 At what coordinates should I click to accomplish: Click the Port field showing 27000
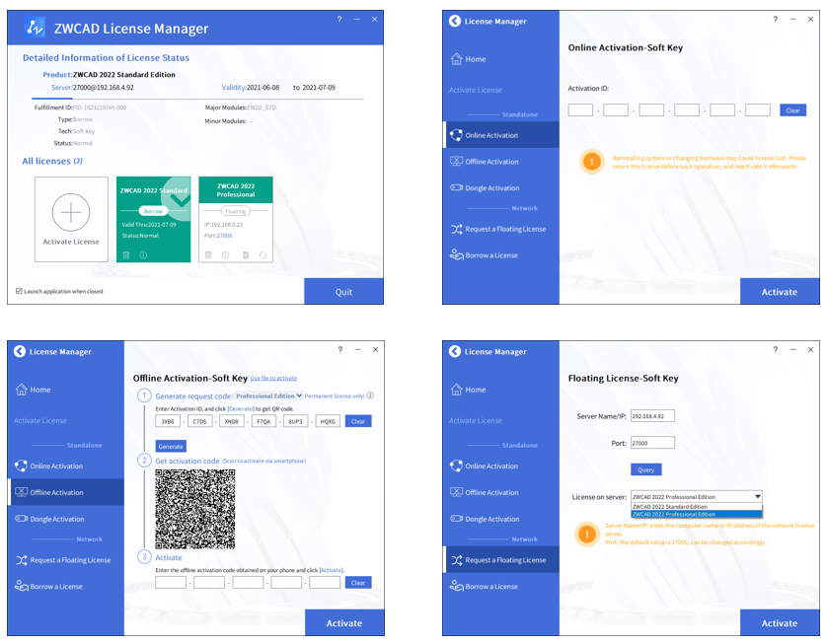tap(652, 443)
